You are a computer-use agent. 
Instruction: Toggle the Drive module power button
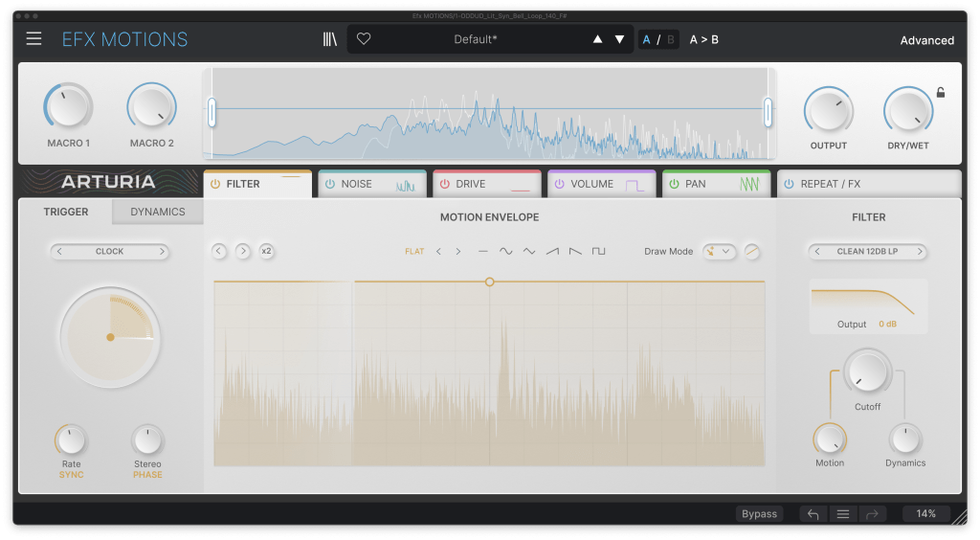(x=444, y=184)
